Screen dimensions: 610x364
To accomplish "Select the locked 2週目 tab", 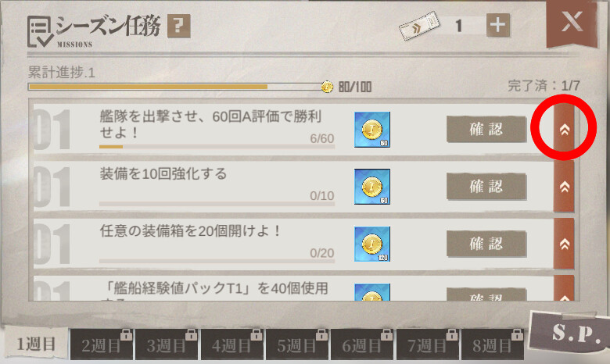I will coord(102,344).
